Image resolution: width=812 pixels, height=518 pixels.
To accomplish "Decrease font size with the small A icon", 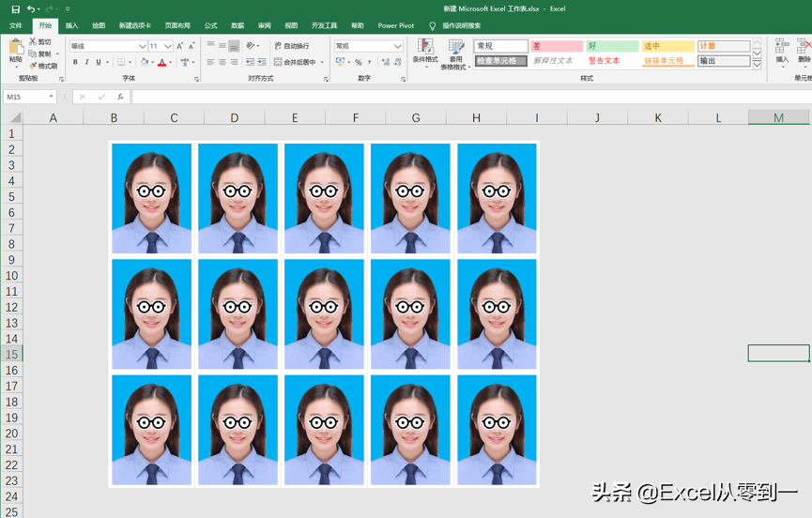I will (192, 46).
